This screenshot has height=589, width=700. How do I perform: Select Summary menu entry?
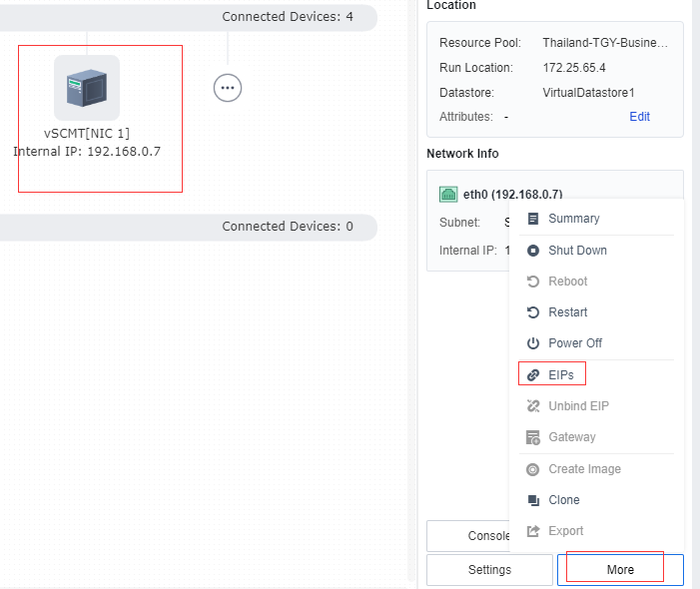[x=573, y=219]
